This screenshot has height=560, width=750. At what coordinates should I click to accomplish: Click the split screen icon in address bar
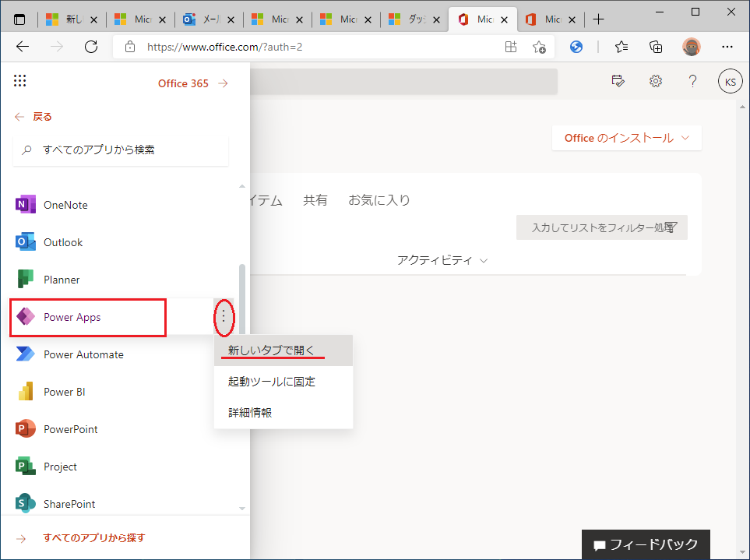(511, 47)
